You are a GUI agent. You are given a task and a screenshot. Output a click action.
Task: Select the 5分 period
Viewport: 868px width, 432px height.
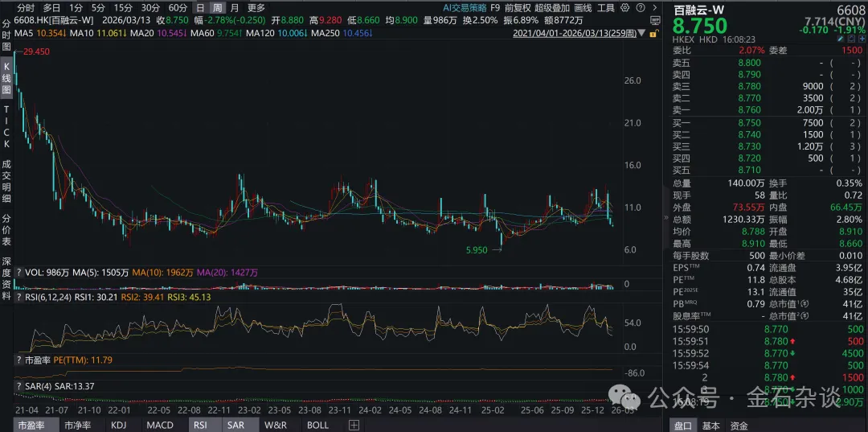(x=98, y=8)
